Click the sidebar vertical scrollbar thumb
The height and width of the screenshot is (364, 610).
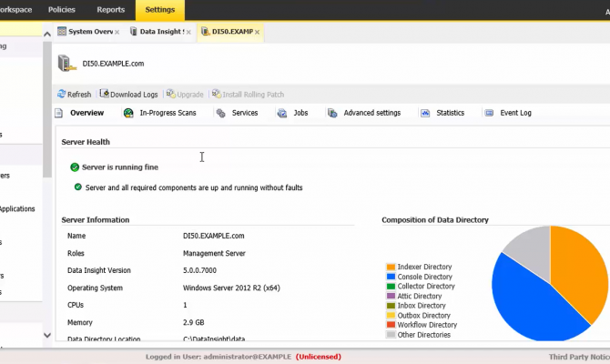pyautogui.click(x=47, y=109)
